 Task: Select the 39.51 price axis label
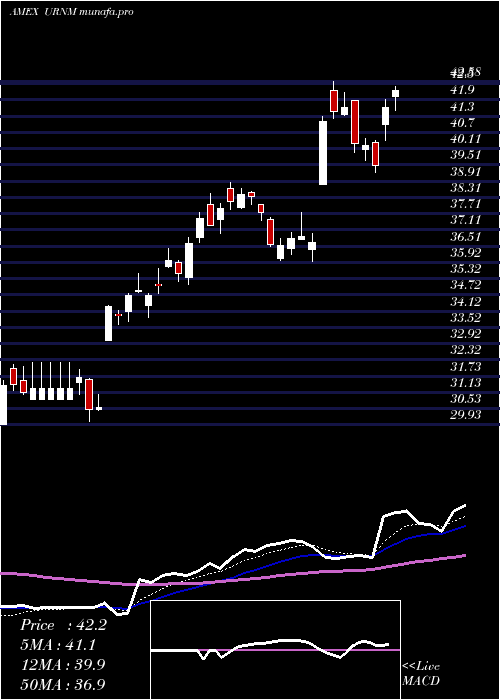(465, 155)
